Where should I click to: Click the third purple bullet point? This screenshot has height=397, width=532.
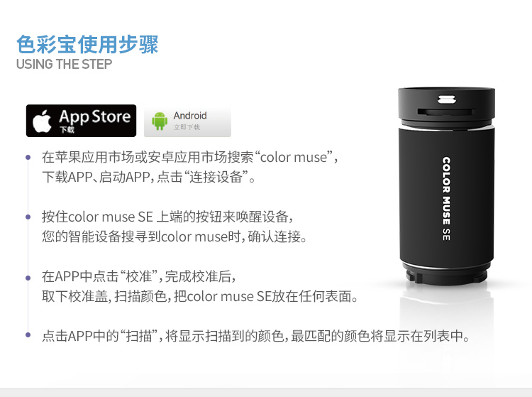click(x=28, y=278)
